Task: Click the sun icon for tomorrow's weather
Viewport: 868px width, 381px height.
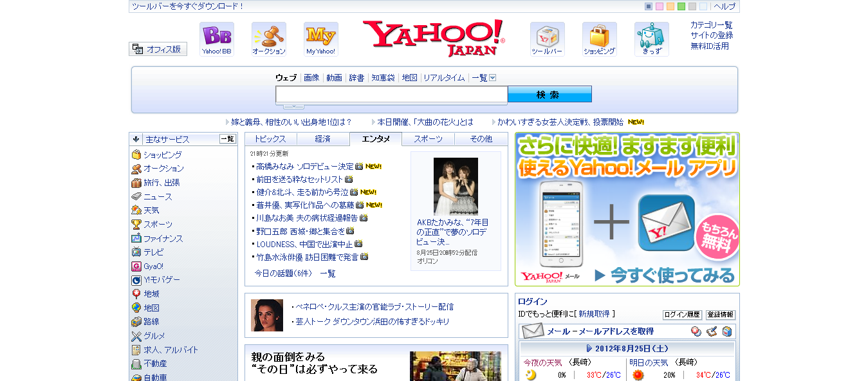Action: tap(638, 375)
